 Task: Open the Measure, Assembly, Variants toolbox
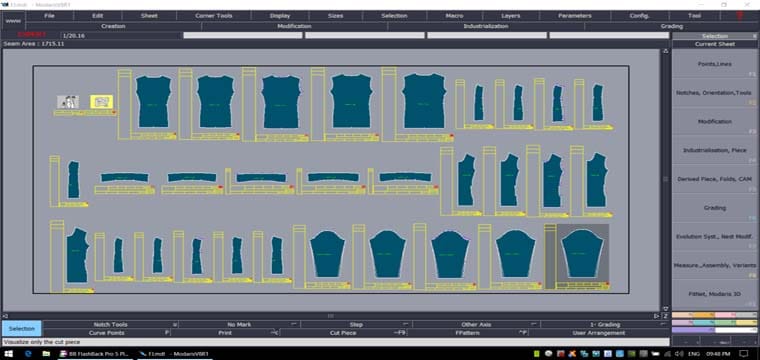click(x=715, y=266)
